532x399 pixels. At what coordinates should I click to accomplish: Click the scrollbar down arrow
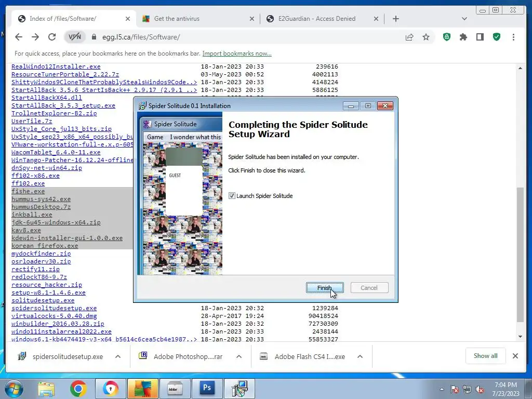520,337
